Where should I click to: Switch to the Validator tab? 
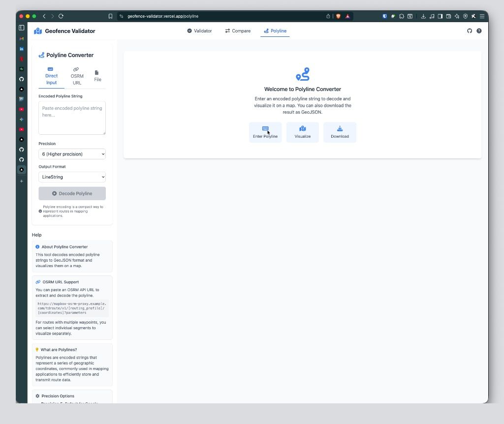click(x=199, y=31)
